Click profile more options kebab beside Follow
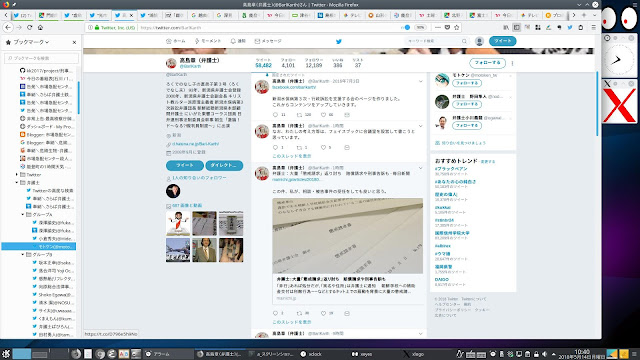 [512, 63]
